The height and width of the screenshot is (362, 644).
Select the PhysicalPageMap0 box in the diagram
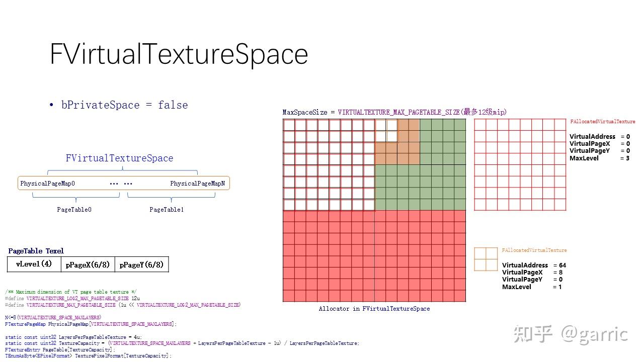[47, 183]
